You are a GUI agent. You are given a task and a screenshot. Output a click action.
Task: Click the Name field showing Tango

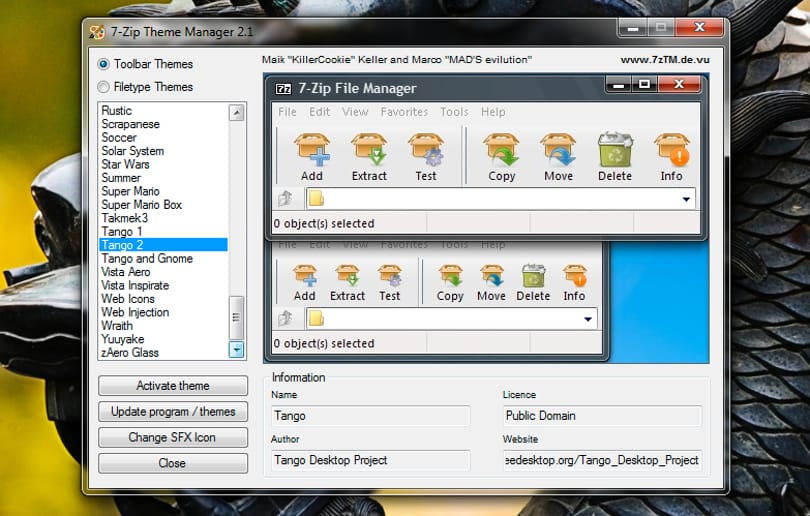pyautogui.click(x=370, y=416)
